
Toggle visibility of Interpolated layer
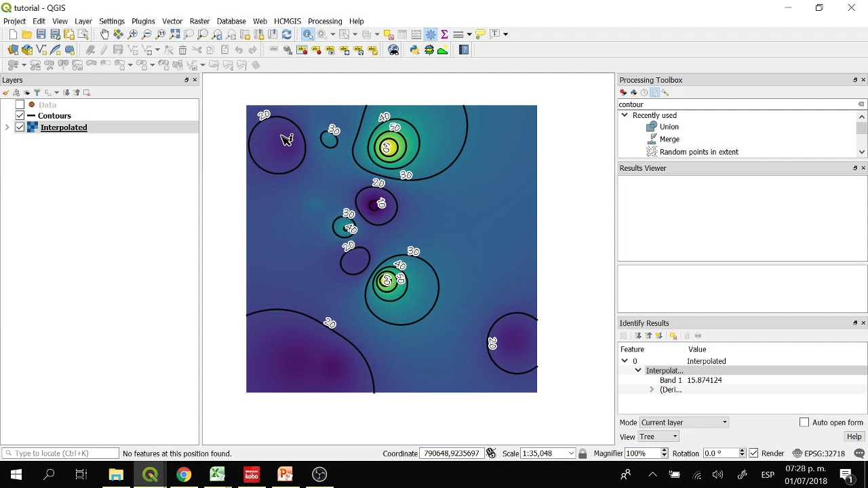click(20, 127)
